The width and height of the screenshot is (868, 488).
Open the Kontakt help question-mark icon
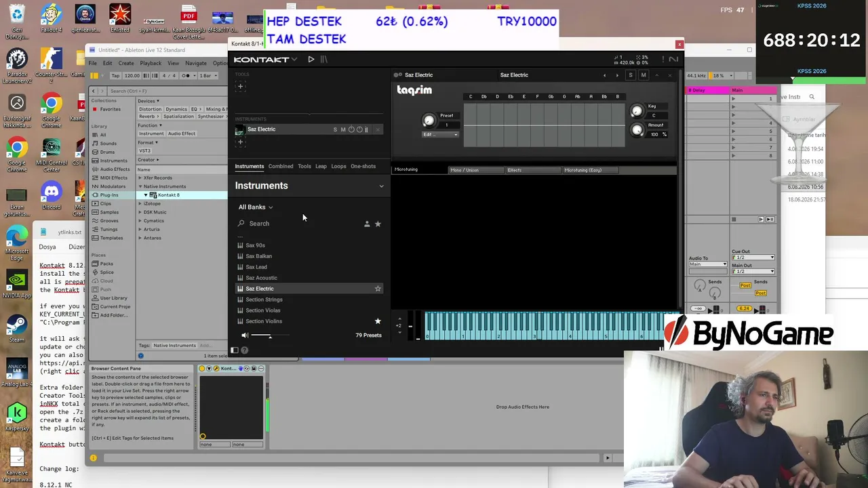point(245,350)
